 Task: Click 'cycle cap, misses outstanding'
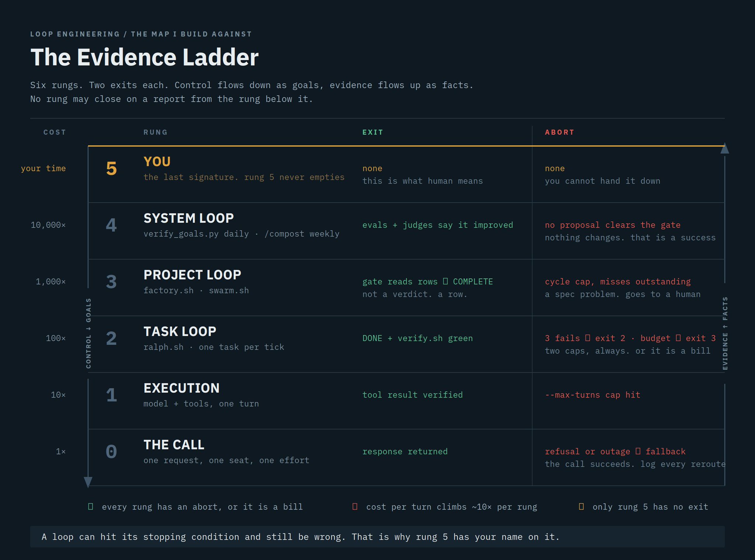pyautogui.click(x=617, y=282)
